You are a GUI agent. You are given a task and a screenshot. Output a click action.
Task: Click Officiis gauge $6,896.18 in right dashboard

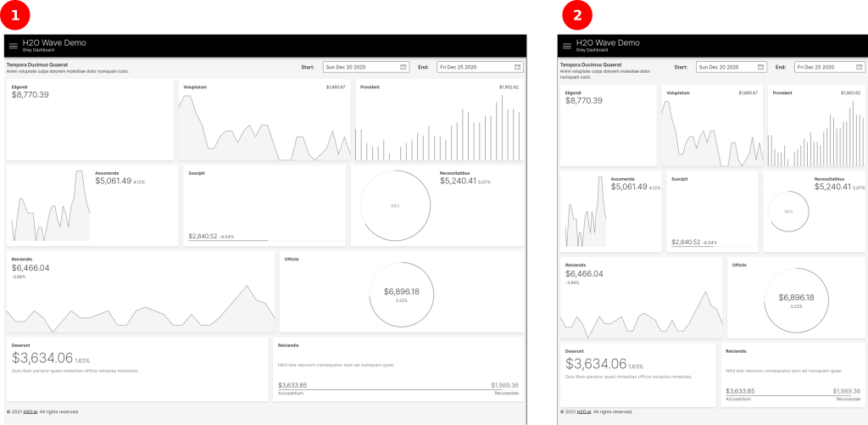click(797, 300)
